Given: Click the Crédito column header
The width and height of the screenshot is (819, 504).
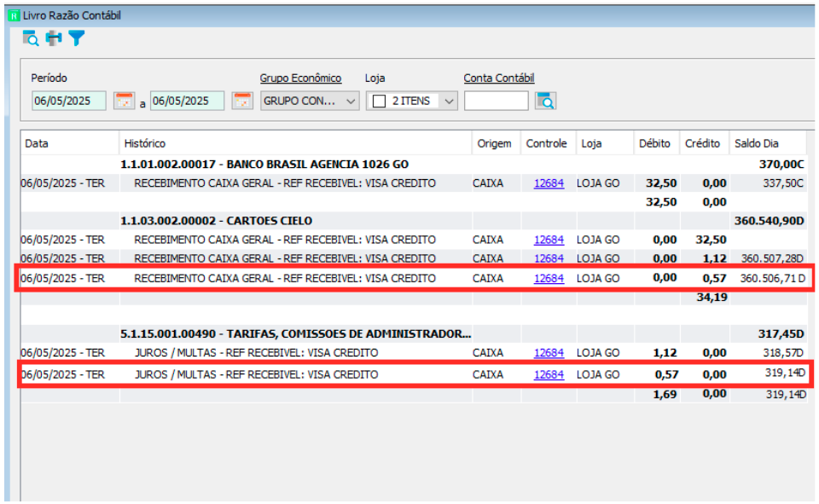Looking at the screenshot, I should (704, 143).
